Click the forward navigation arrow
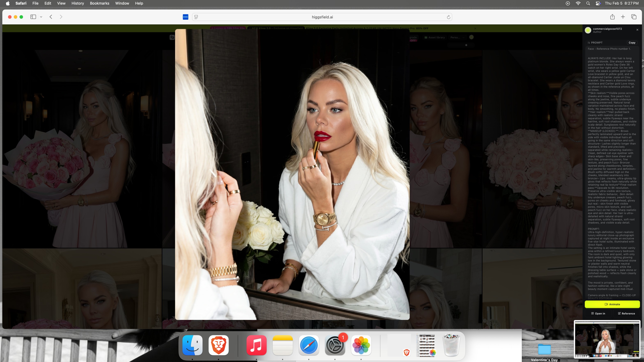Image resolution: width=644 pixels, height=362 pixels. coord(61,17)
